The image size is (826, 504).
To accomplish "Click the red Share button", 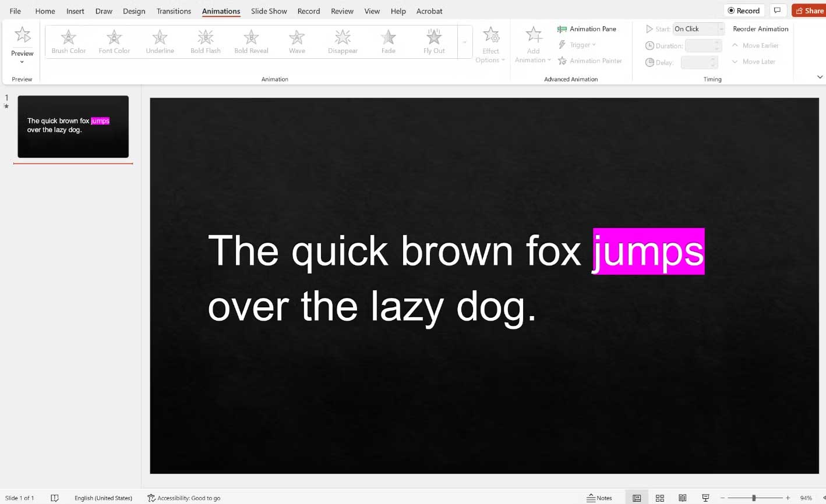I will pos(809,10).
